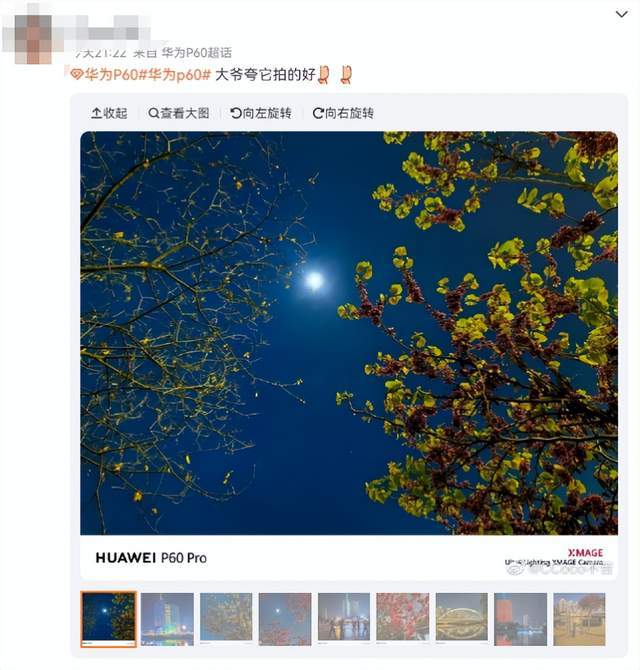640x670 pixels.
Task: Click the HUAWEI P60 Pro watermark bar
Action: [349, 558]
